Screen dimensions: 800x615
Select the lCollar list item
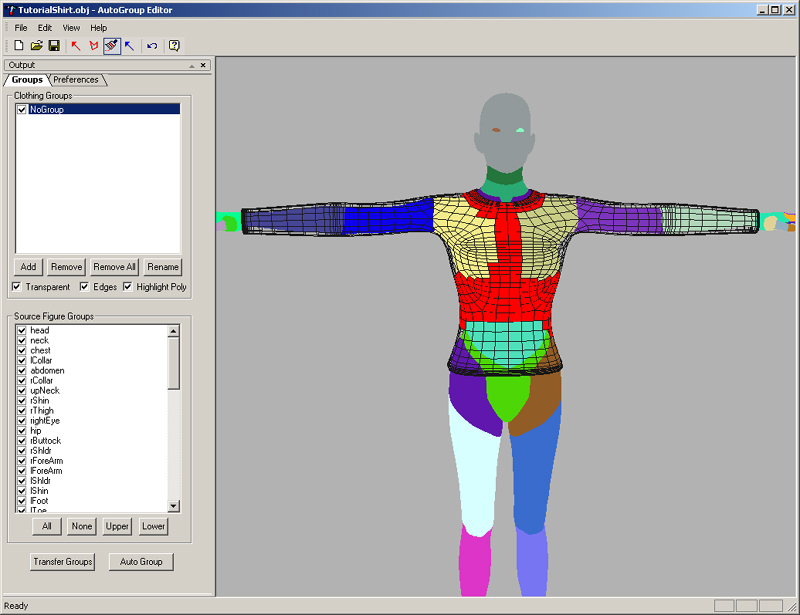pos(41,360)
